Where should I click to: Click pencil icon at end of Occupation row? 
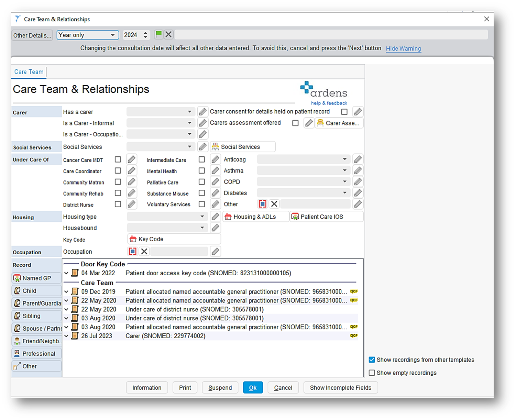click(x=215, y=252)
